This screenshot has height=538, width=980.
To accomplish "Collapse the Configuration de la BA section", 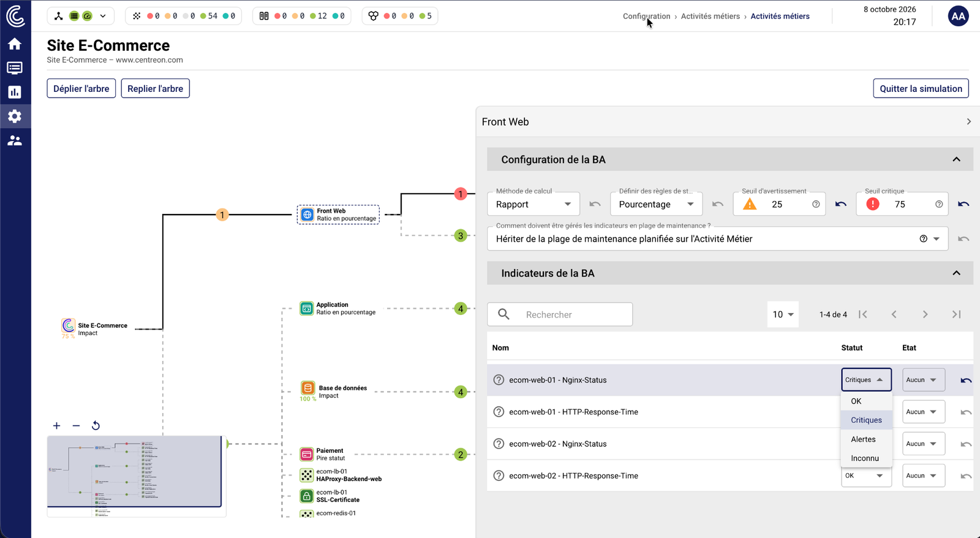I will (x=956, y=159).
